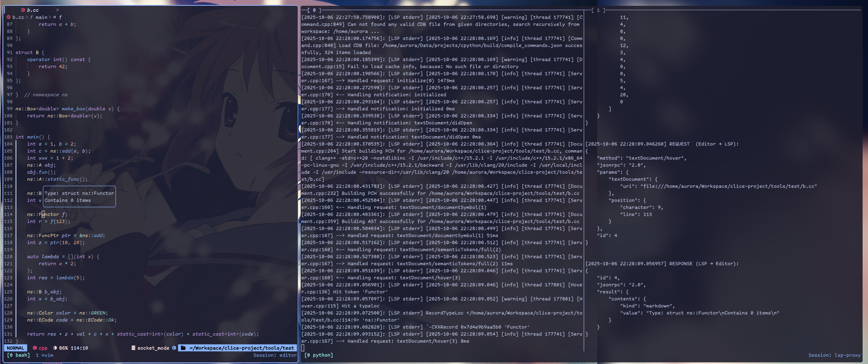Click the server icon beside socket_mode
This screenshot has height=364, width=868.
pyautogui.click(x=133, y=348)
